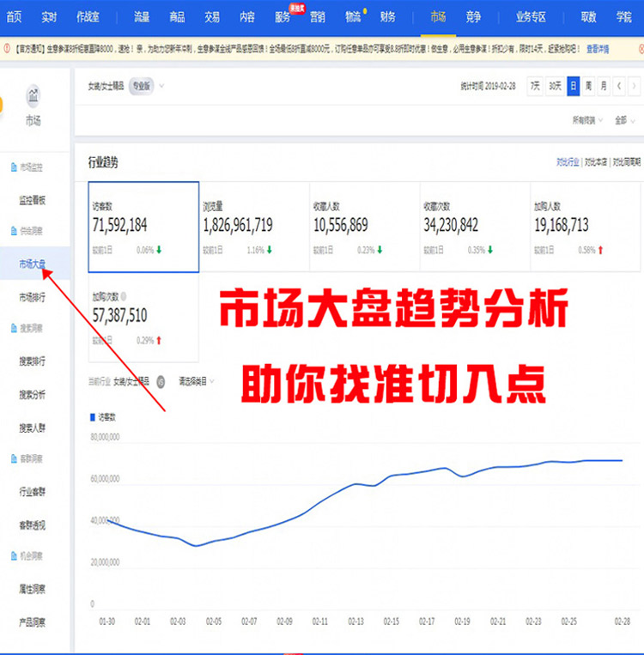Open the 所有终端 terminal dropdown
The width and height of the screenshot is (644, 655).
(587, 120)
